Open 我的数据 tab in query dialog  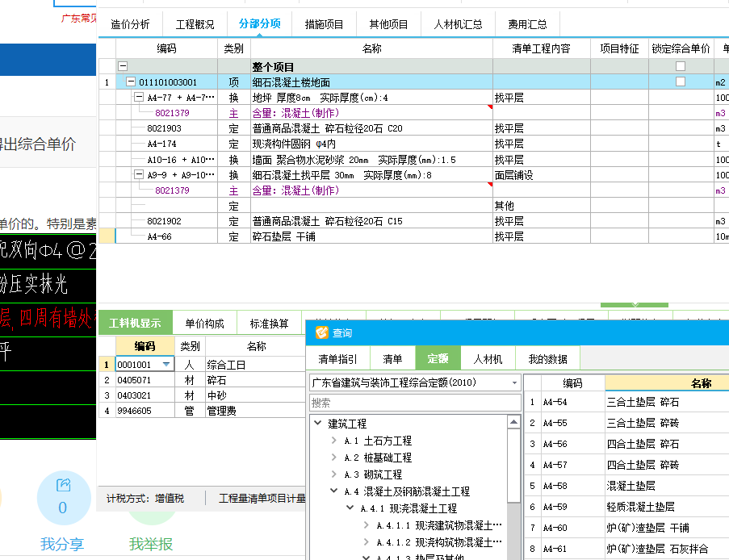(x=547, y=359)
